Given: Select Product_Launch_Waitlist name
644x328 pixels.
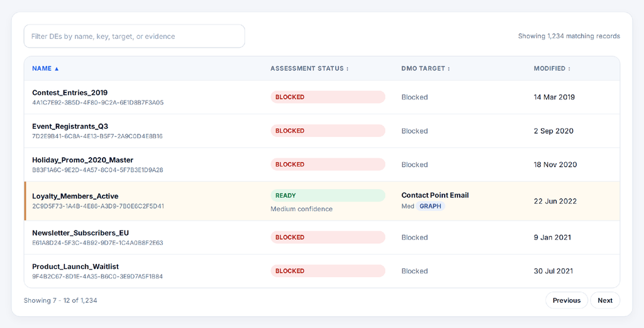Looking at the screenshot, I should point(75,267).
